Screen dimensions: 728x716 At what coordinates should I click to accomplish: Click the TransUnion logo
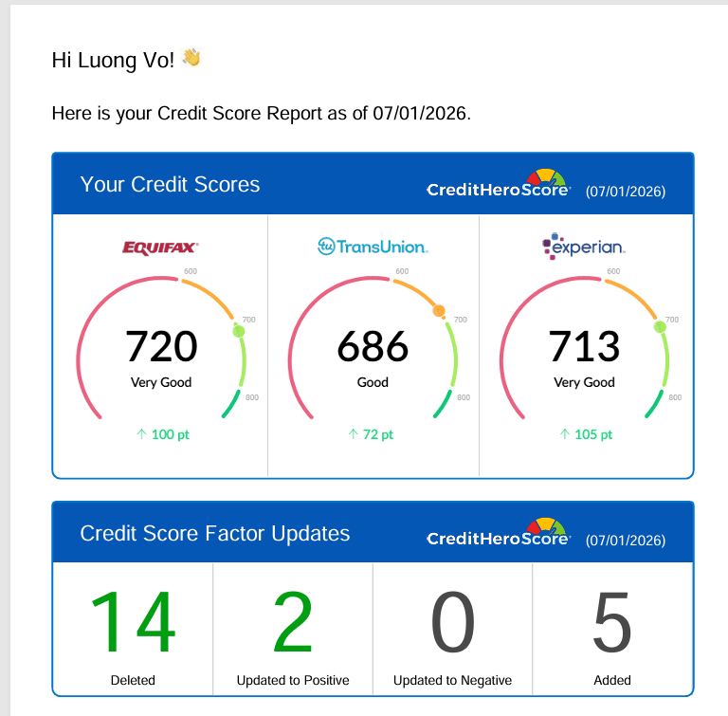[x=373, y=247]
